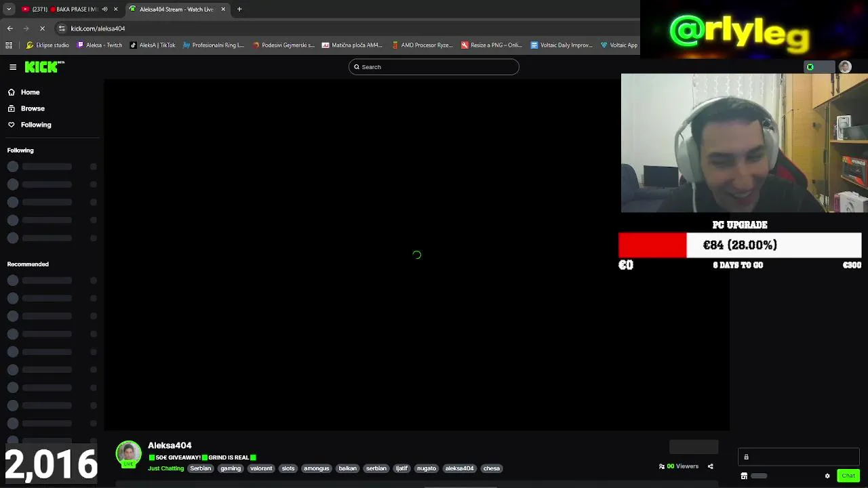
Task: Click the green Kick icon near the avatar
Action: click(810, 67)
